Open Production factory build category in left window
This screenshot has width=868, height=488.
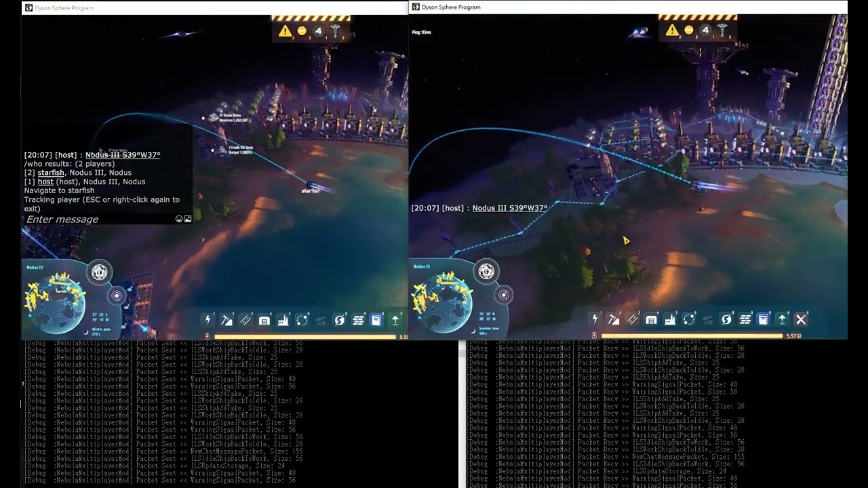click(283, 320)
